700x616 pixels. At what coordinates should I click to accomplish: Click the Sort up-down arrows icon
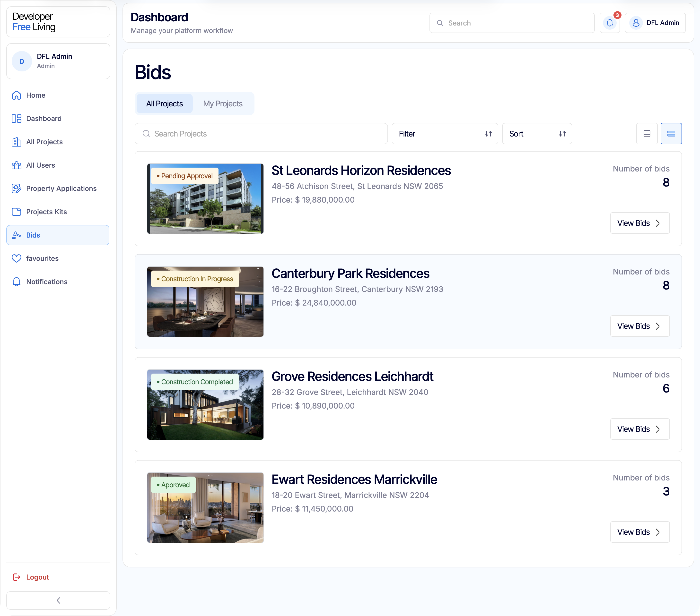pyautogui.click(x=562, y=133)
